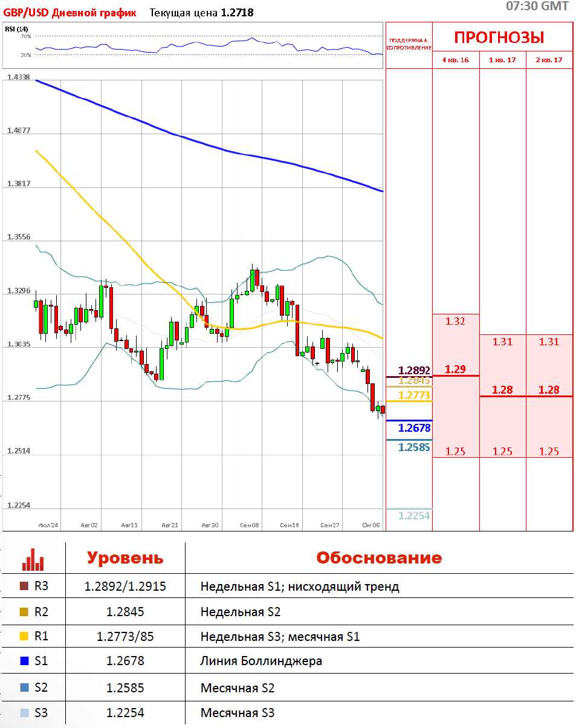The image size is (576, 728).
Task: Click the Сен08 date axis label
Action: pos(249,525)
